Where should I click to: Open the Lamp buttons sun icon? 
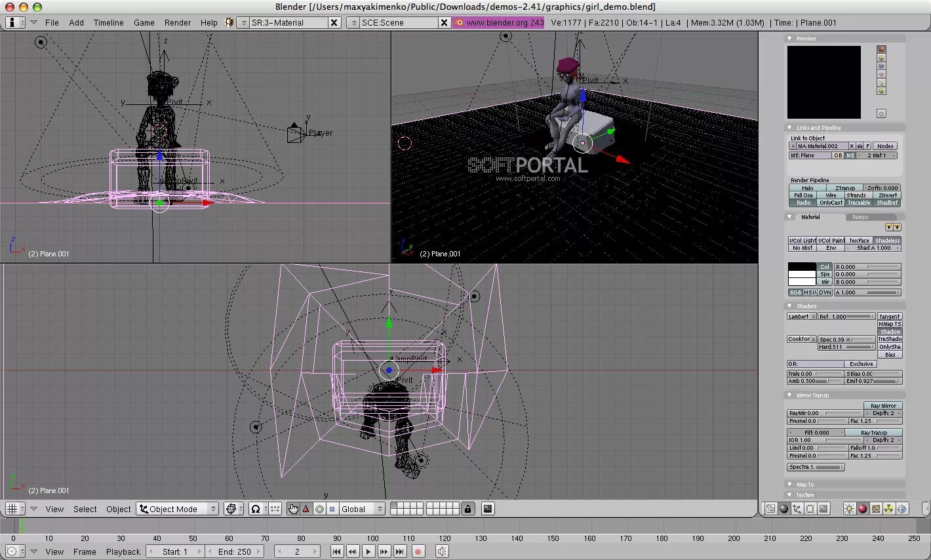tap(850, 509)
